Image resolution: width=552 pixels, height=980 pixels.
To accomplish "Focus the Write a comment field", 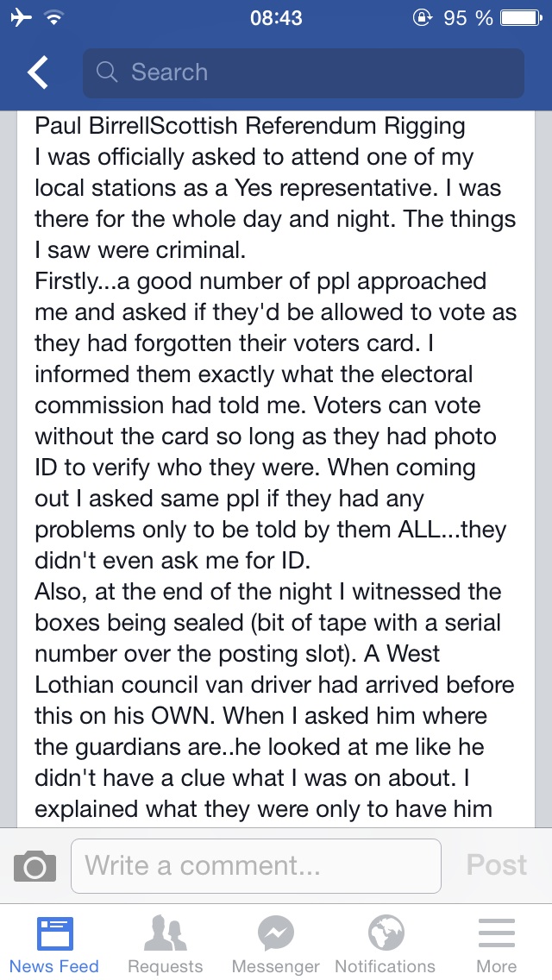I will pos(255,865).
